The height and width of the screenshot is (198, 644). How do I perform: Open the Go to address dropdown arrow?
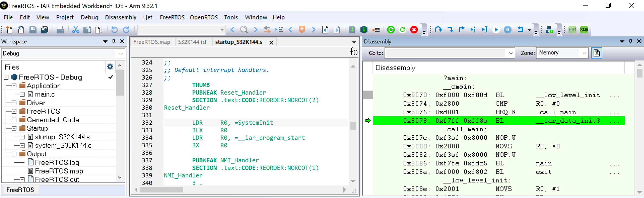coord(511,53)
